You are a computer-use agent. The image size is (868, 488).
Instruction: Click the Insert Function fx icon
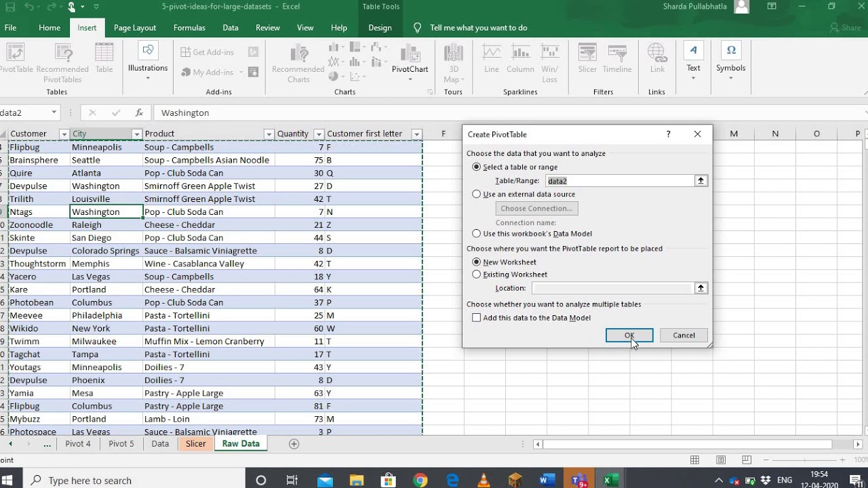coord(139,113)
